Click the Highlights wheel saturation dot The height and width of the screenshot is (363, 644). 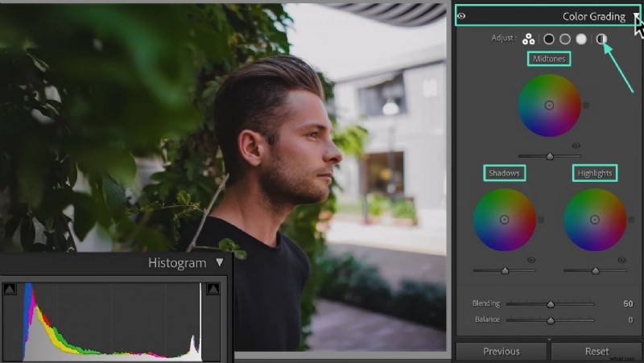[632, 220]
